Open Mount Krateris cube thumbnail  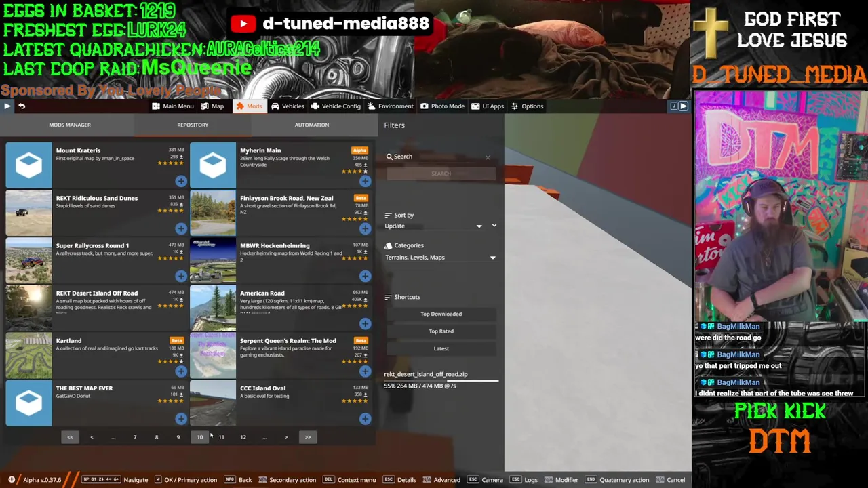point(28,165)
